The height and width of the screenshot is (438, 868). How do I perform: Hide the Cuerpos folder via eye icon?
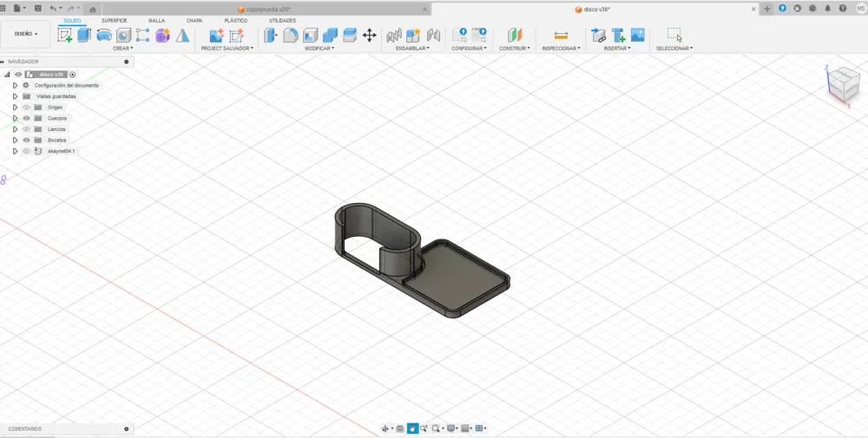(27, 118)
